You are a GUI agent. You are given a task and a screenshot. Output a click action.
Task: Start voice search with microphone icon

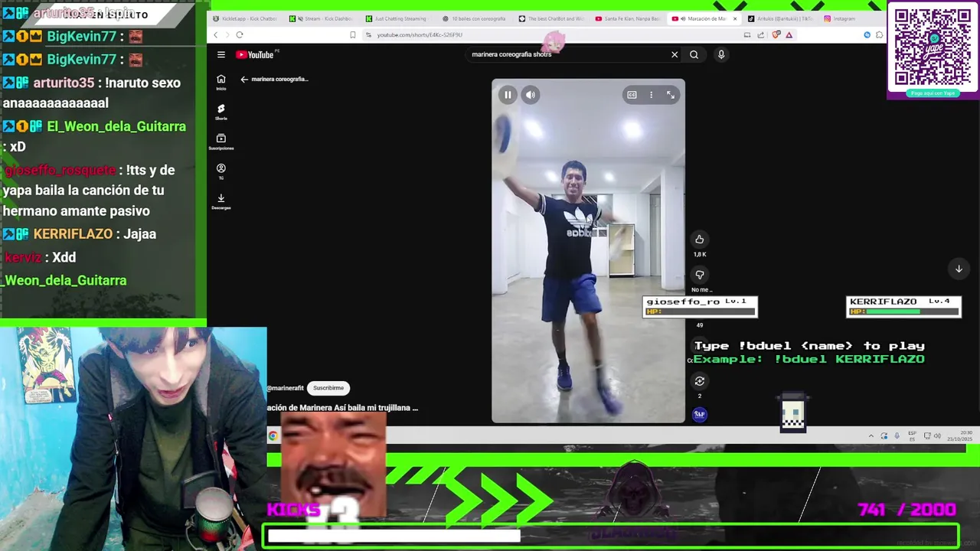point(720,54)
